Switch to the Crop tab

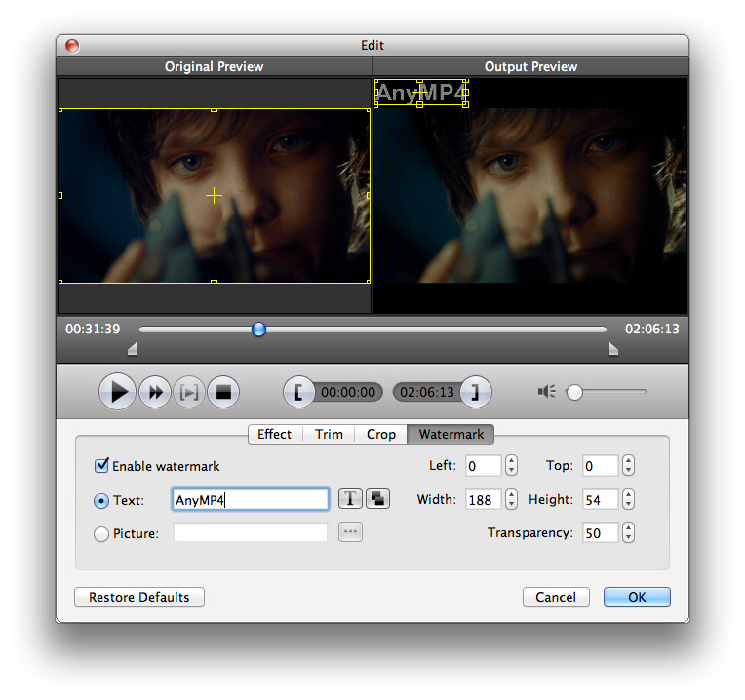[x=380, y=434]
